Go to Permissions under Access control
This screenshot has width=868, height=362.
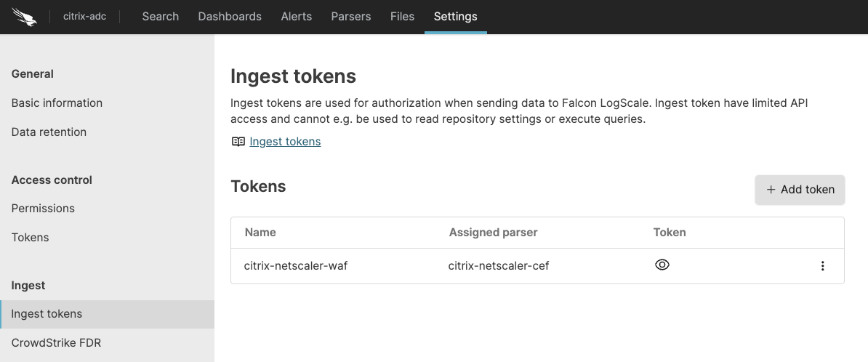coord(43,209)
